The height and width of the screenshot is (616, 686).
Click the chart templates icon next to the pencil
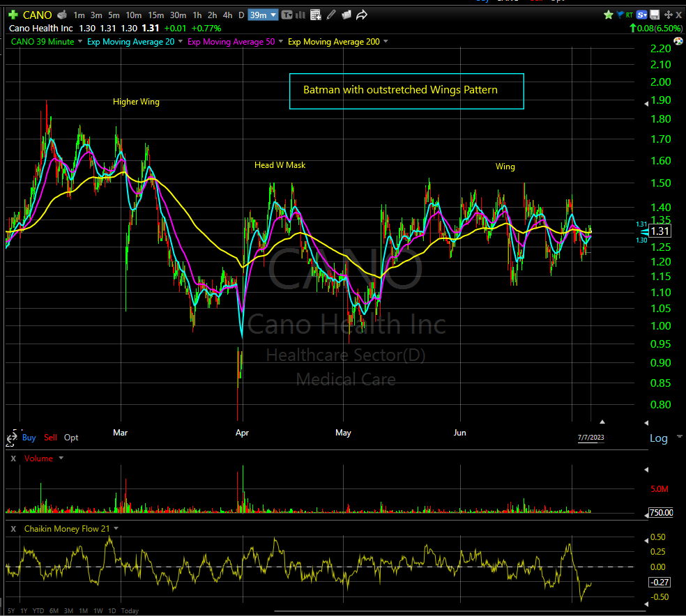click(x=346, y=15)
